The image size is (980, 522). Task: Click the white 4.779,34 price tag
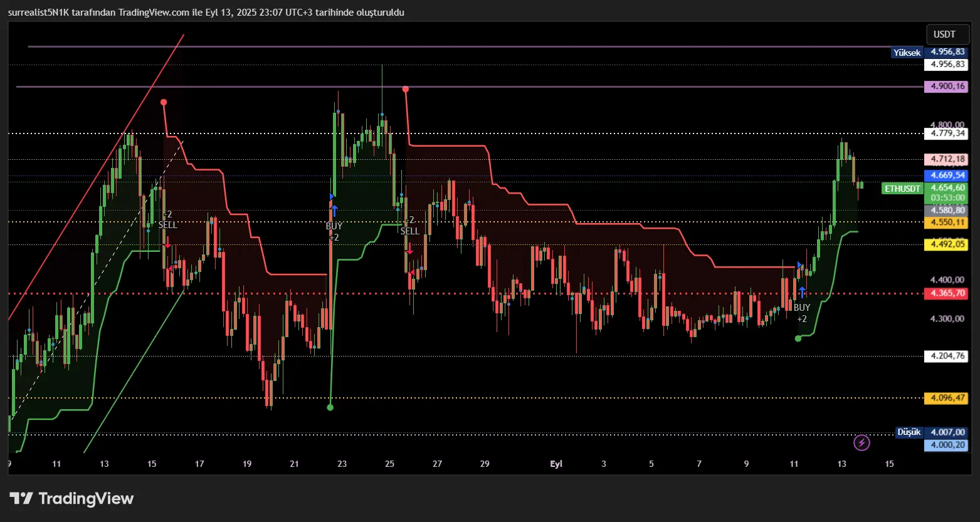tap(947, 133)
